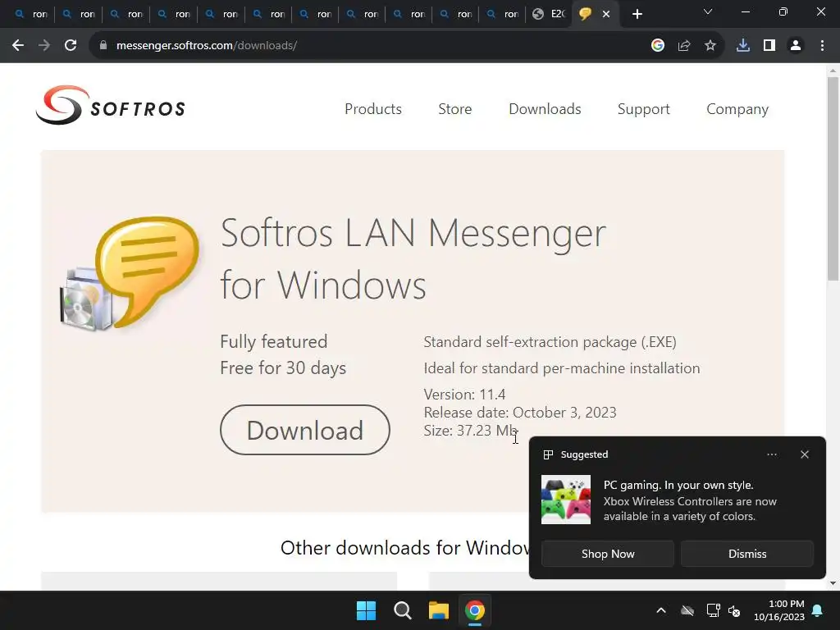840x630 pixels.
Task: Show hidden system tray icons
Action: coord(661,610)
